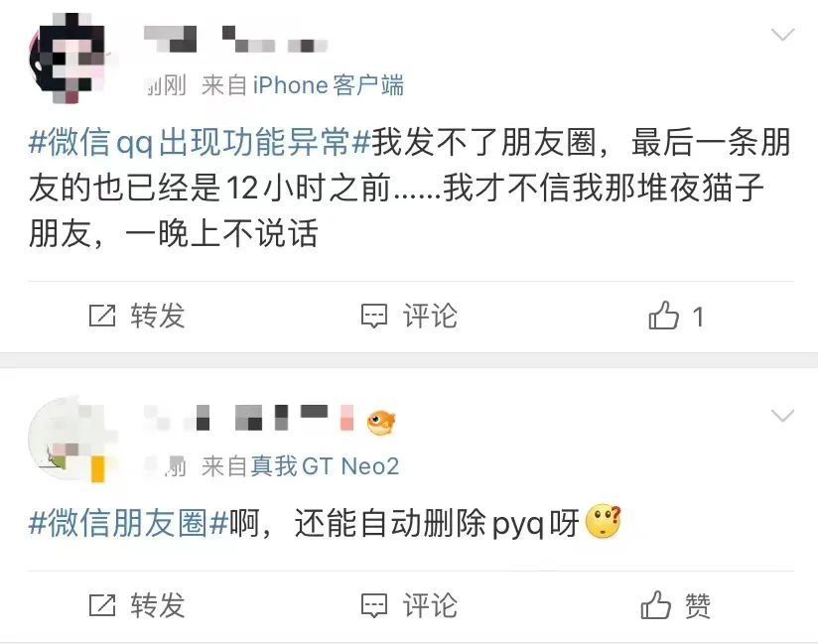Open hashtag #微信朋友圈#
Screen dimensions: 818x644
point(129,523)
